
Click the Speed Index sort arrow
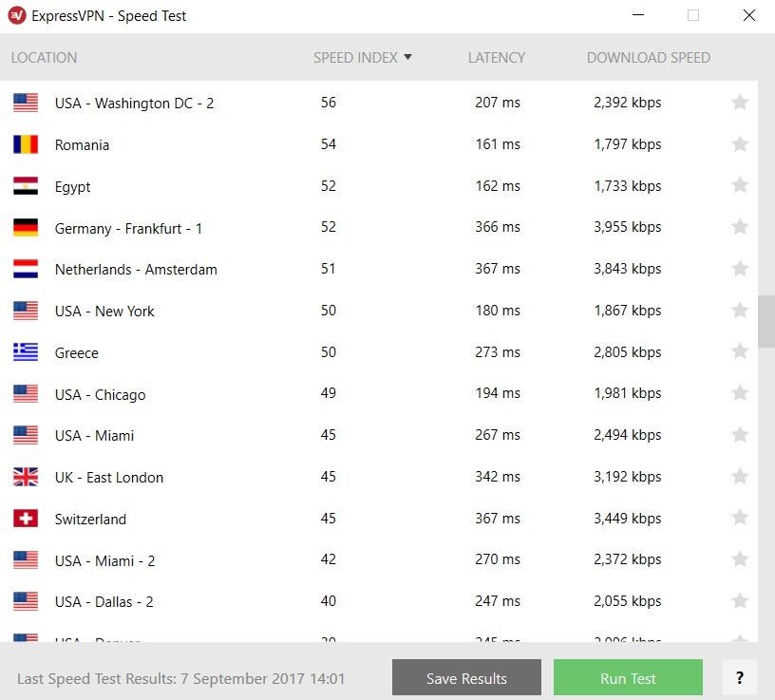tap(407, 57)
